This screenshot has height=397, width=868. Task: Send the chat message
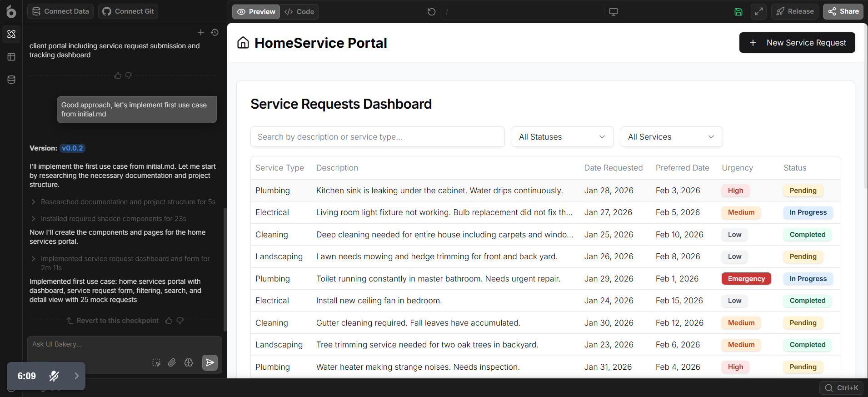(x=210, y=362)
